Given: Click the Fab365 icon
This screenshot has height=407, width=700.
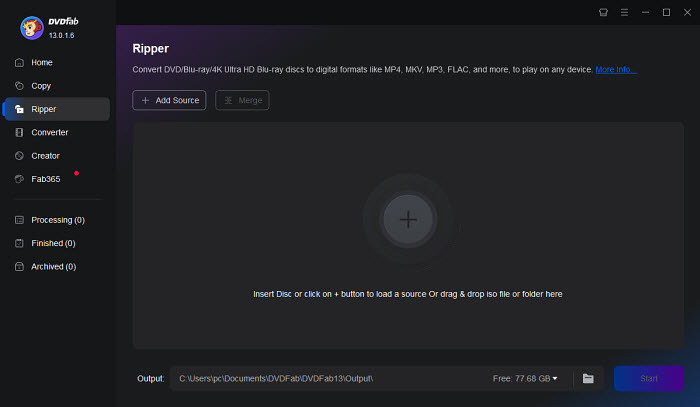Looking at the screenshot, I should pos(19,179).
